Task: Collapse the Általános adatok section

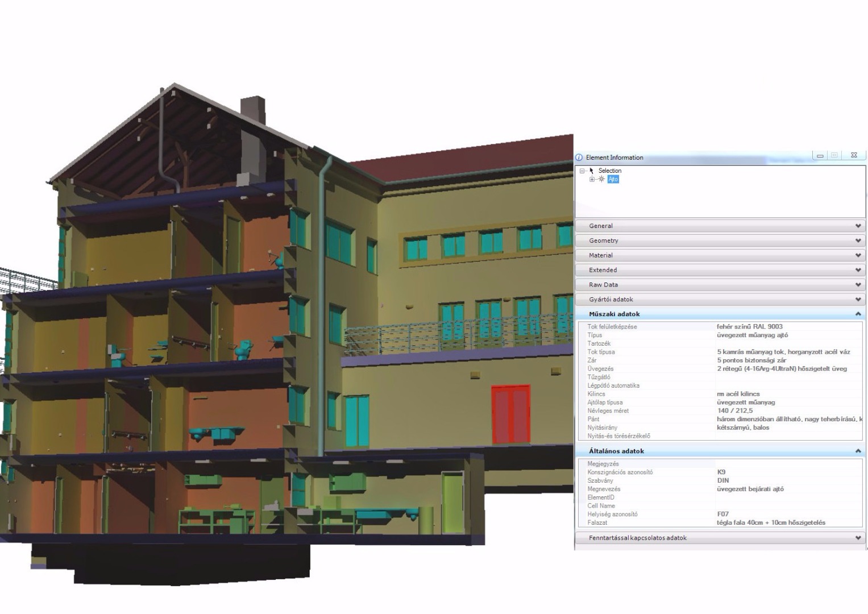Action: point(720,451)
